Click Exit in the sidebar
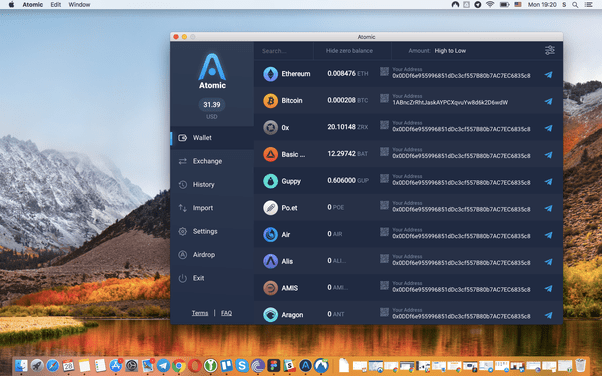 click(212, 278)
